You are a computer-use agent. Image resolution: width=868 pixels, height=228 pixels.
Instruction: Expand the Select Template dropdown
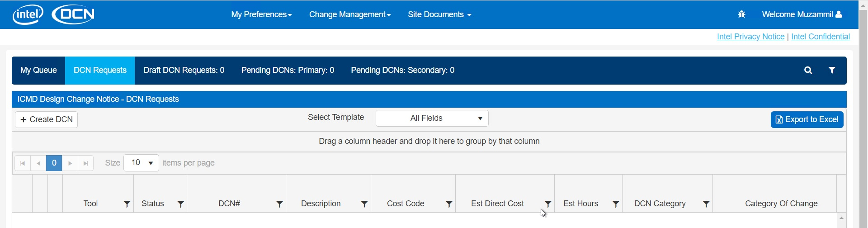tap(432, 119)
